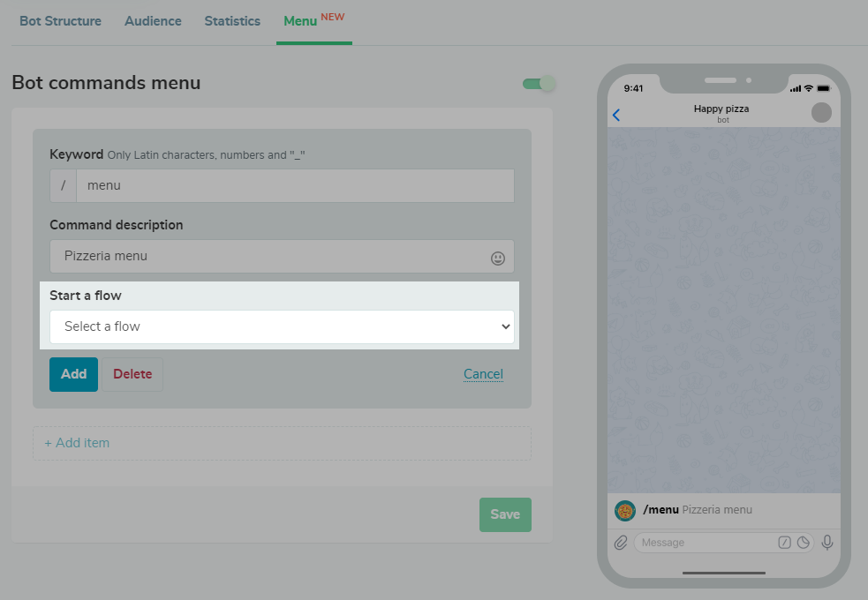Viewport: 868px width, 600px height.
Task: Tap the slash commands icon in message bar
Action: pos(784,543)
